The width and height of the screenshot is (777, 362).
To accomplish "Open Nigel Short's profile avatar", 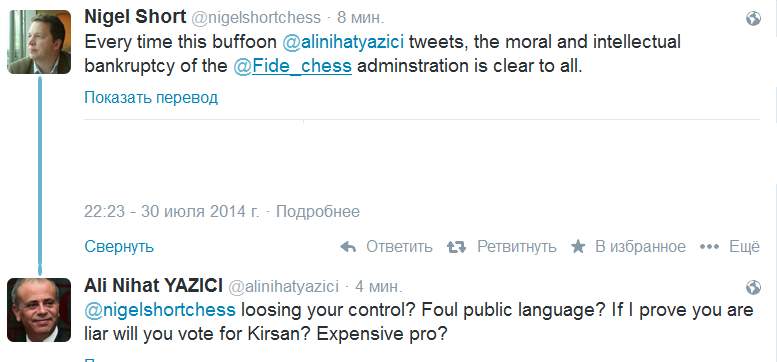I will (39, 42).
